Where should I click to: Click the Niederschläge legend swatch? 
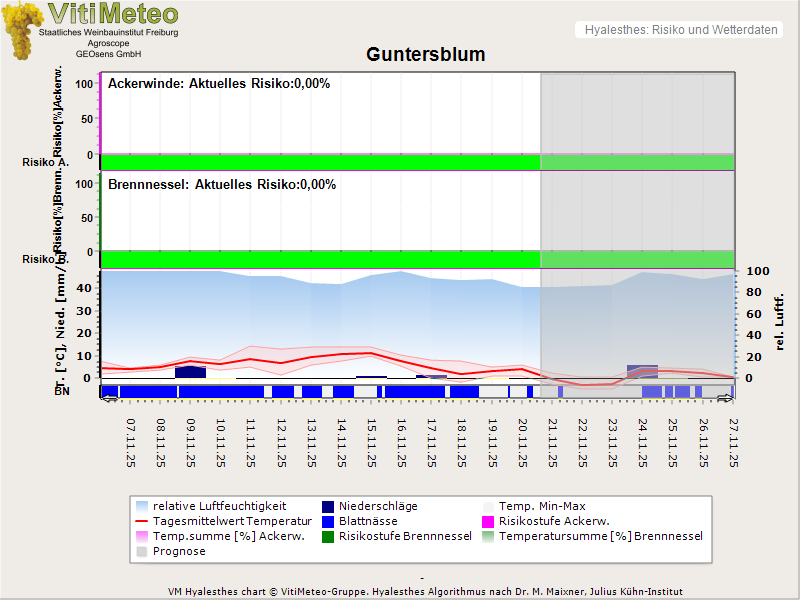(x=329, y=506)
